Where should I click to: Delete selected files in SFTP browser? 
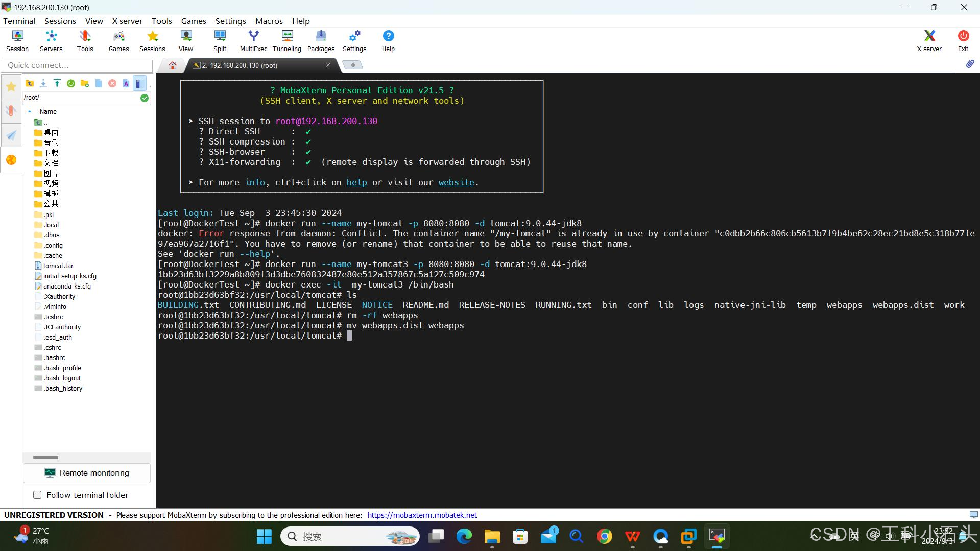tap(112, 83)
